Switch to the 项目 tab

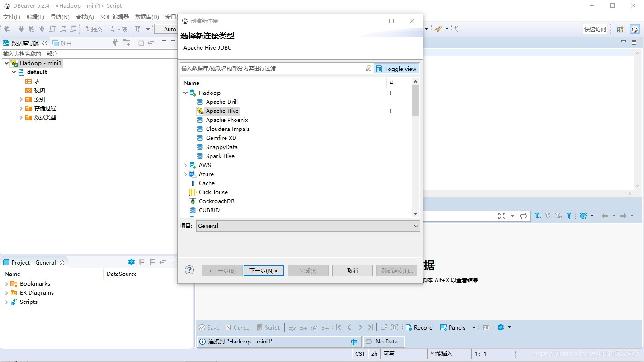click(62, 43)
